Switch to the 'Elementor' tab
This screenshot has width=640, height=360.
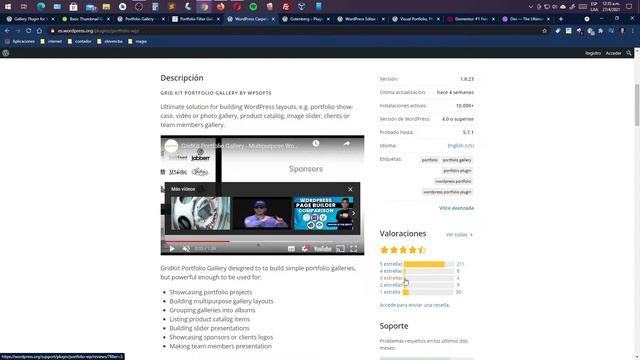[470, 19]
